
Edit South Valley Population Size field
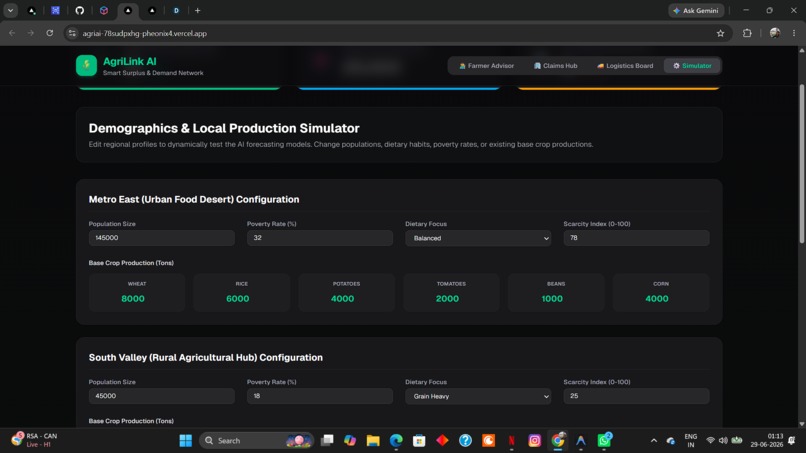(161, 396)
